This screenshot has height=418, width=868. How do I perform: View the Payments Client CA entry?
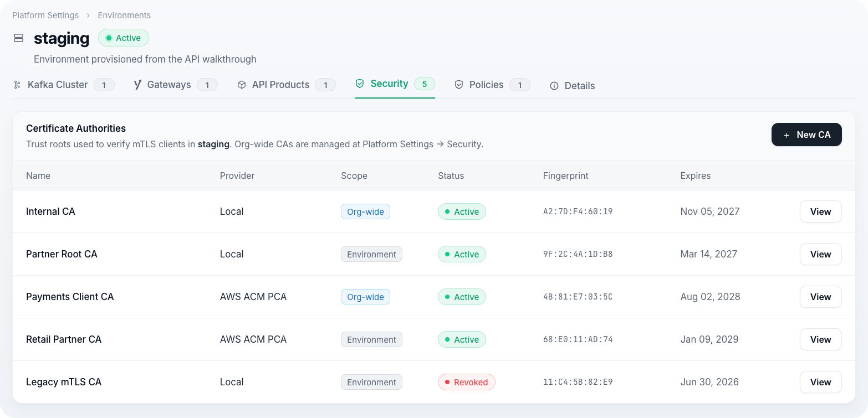point(820,297)
